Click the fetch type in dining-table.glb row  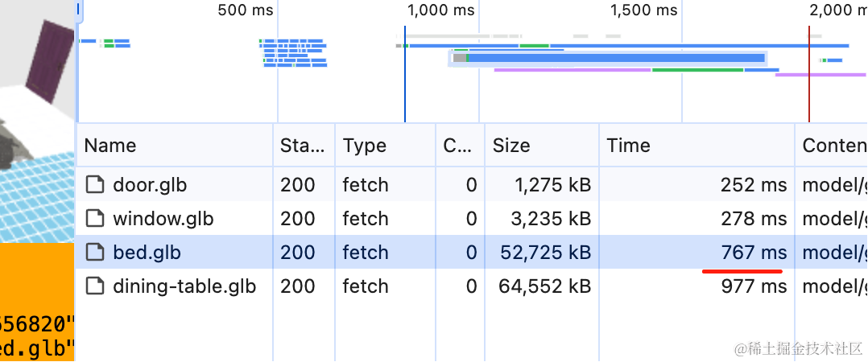click(366, 286)
